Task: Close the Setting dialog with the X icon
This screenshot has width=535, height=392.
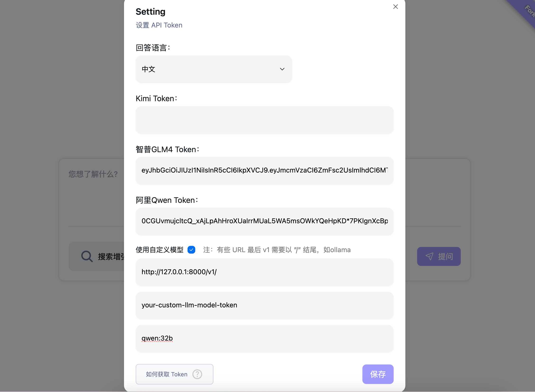Action: (395, 7)
